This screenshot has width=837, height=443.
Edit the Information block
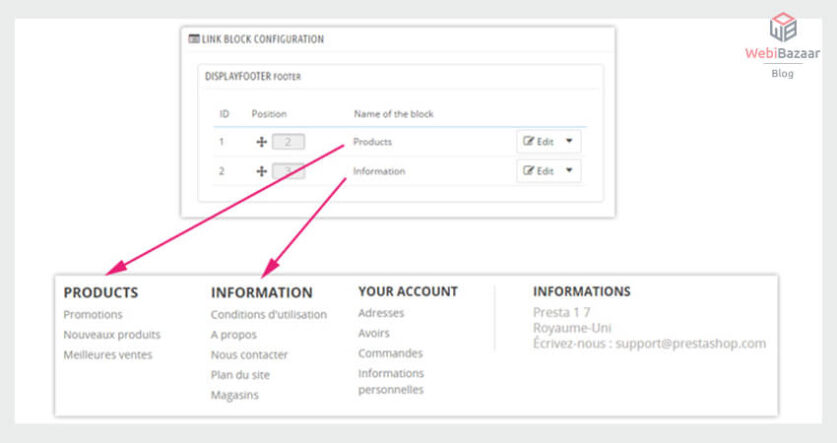[538, 171]
